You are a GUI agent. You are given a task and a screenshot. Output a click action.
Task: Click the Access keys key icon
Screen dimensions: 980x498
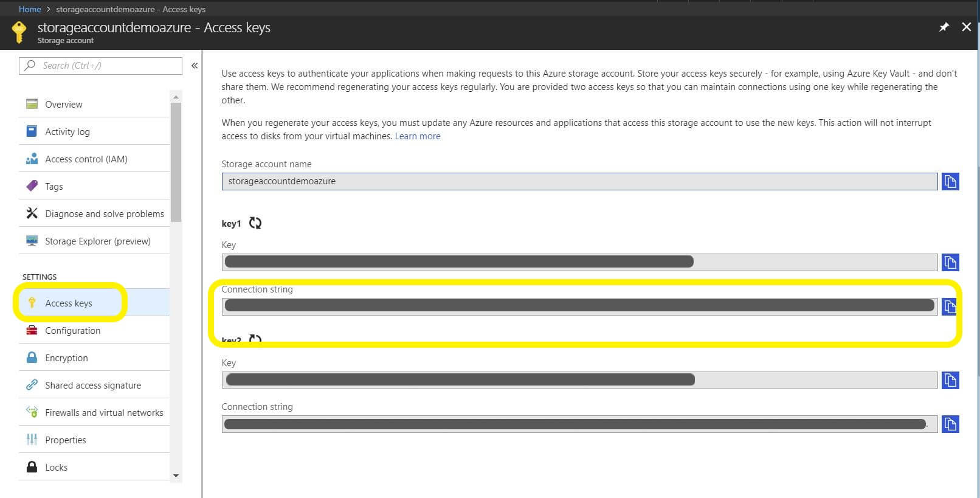tap(32, 303)
